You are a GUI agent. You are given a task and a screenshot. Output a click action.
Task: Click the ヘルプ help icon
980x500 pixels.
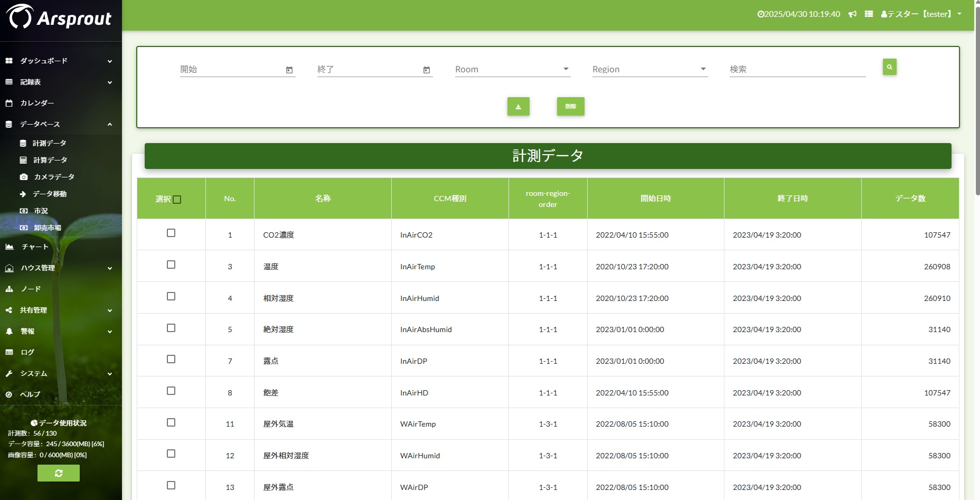coord(9,394)
